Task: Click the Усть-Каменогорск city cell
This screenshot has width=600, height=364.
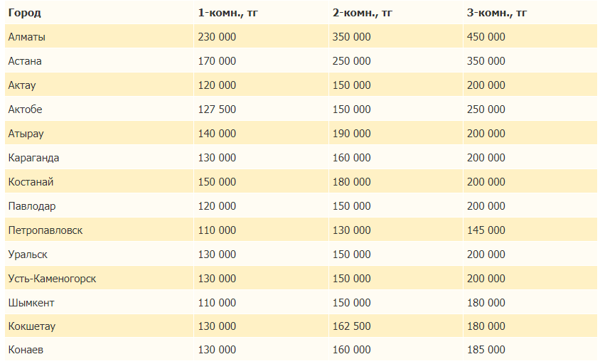Action: [52, 279]
